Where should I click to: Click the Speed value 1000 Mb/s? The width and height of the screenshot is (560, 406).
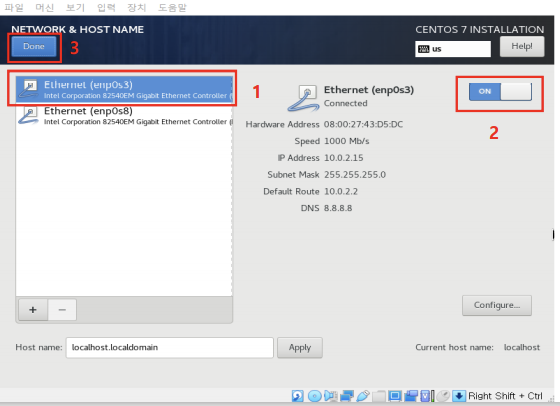pyautogui.click(x=346, y=141)
